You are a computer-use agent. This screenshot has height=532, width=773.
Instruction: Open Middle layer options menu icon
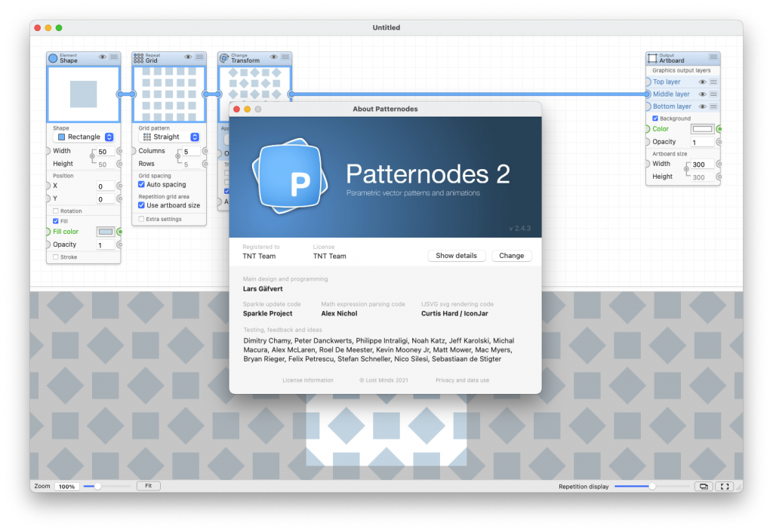click(x=713, y=94)
